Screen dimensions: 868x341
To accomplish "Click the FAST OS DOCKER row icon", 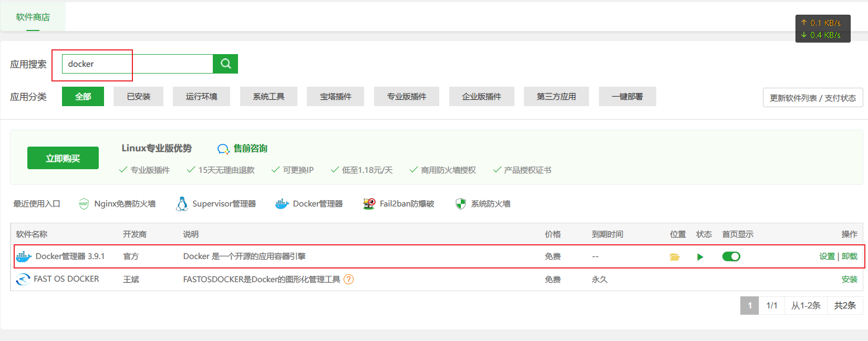I will pyautogui.click(x=23, y=280).
